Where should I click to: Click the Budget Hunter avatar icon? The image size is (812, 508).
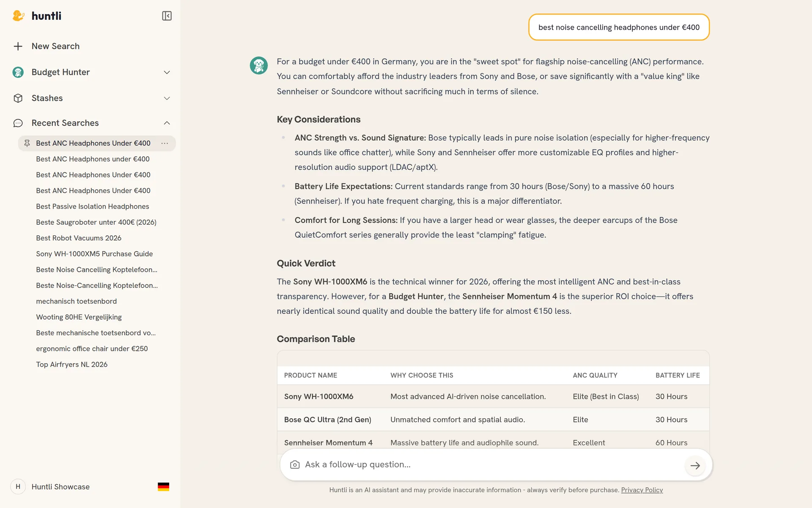click(18, 72)
